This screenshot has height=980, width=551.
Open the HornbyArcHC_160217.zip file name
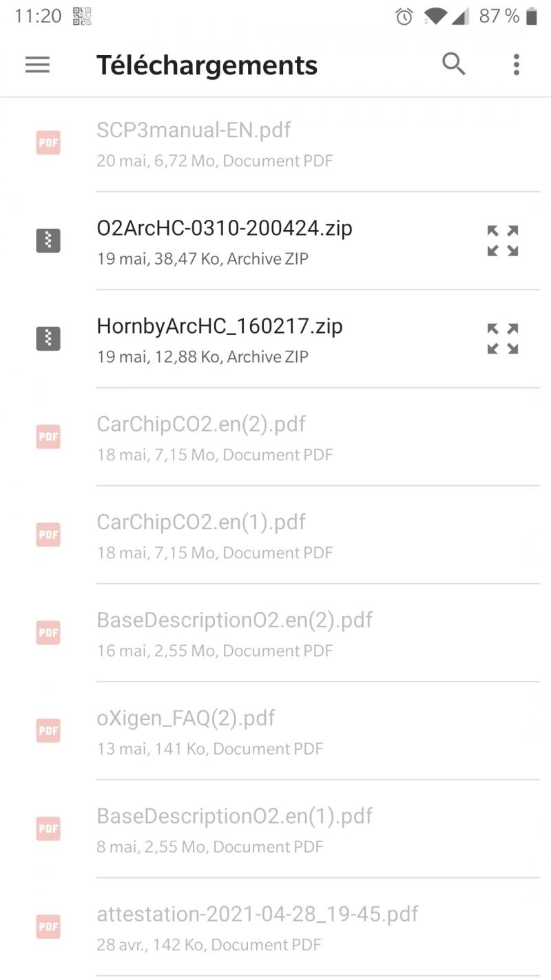(x=220, y=326)
